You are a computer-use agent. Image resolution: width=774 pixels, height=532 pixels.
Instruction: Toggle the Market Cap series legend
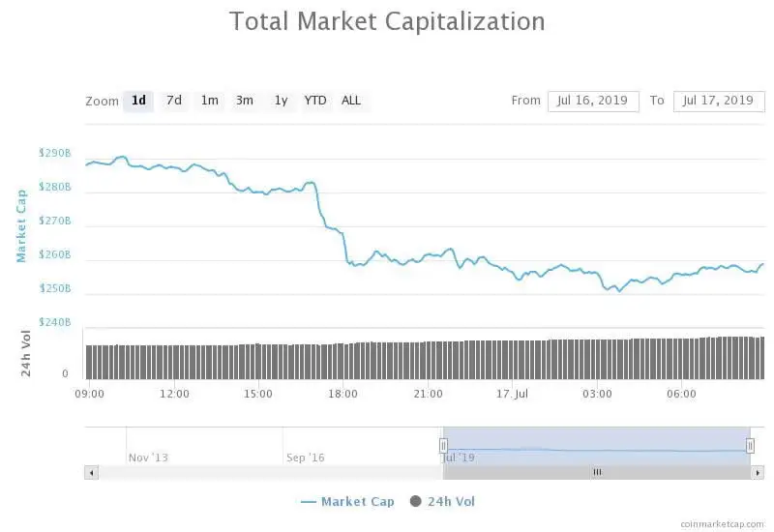click(x=347, y=501)
